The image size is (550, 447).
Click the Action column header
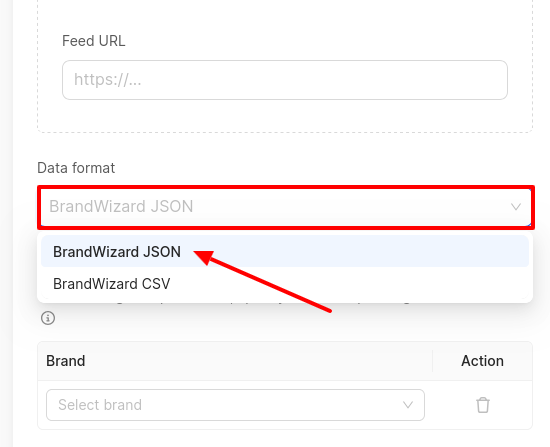482,361
